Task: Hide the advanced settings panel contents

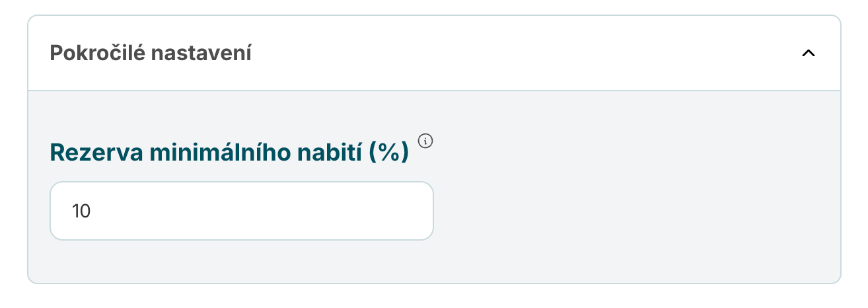Action: coord(808,54)
